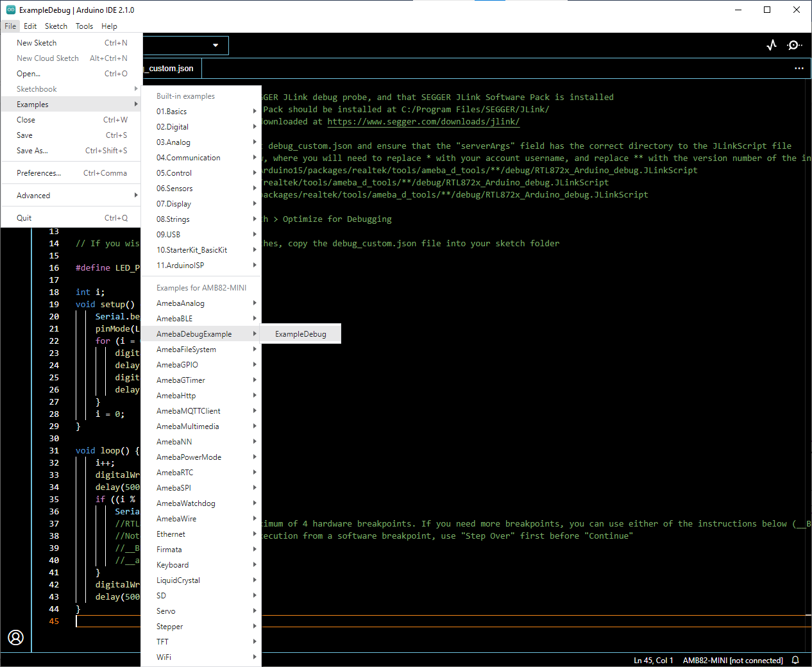Open the Serial Plotter icon

pos(772,45)
